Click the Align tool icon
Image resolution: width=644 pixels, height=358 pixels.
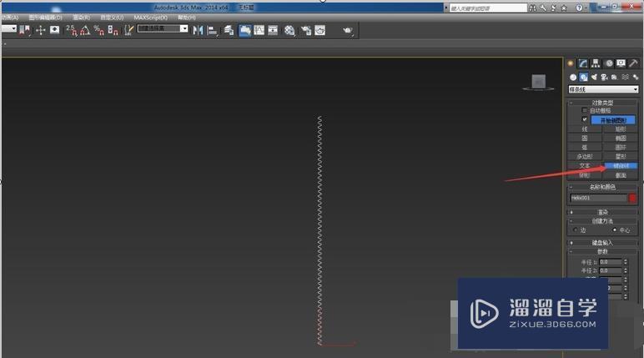tap(213, 30)
